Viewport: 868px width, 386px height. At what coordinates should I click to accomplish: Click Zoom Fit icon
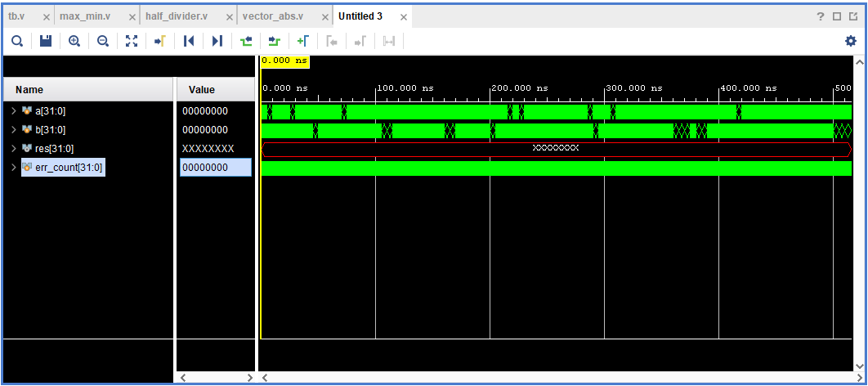132,41
